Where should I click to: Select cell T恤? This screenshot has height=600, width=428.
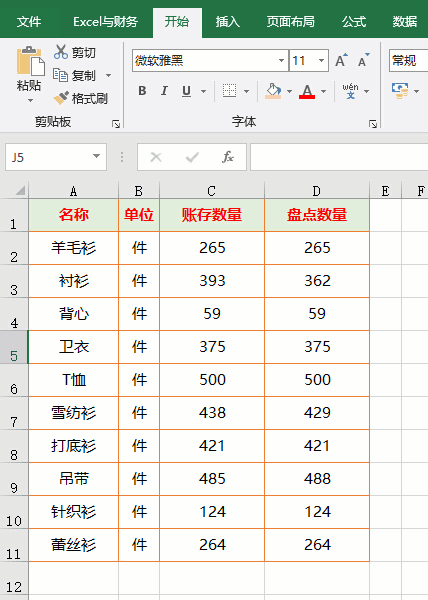click(73, 380)
